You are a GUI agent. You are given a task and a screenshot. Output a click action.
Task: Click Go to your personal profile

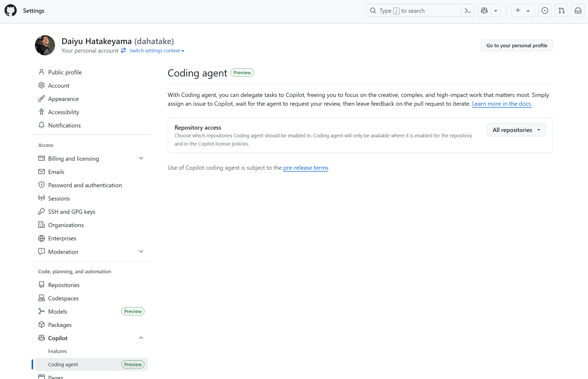[x=516, y=45]
